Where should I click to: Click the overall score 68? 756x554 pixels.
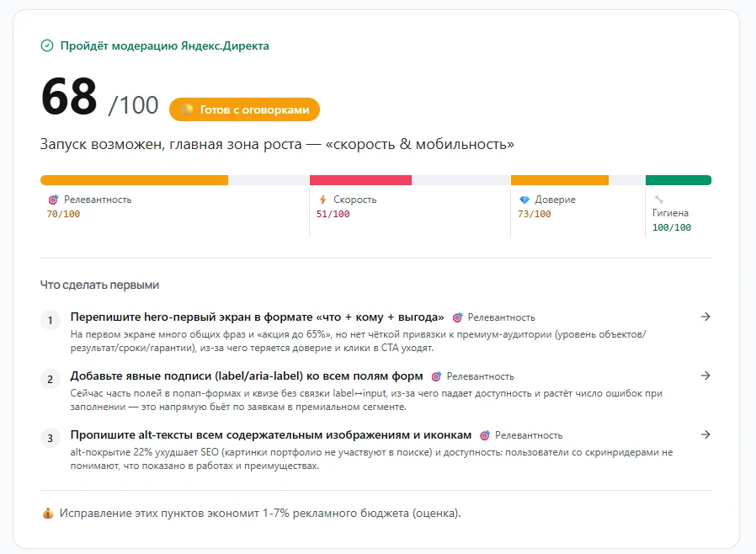(x=69, y=97)
